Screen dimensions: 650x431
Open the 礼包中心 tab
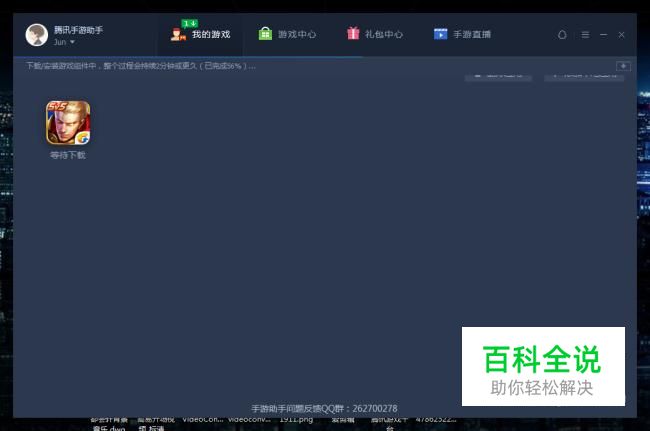click(x=375, y=34)
